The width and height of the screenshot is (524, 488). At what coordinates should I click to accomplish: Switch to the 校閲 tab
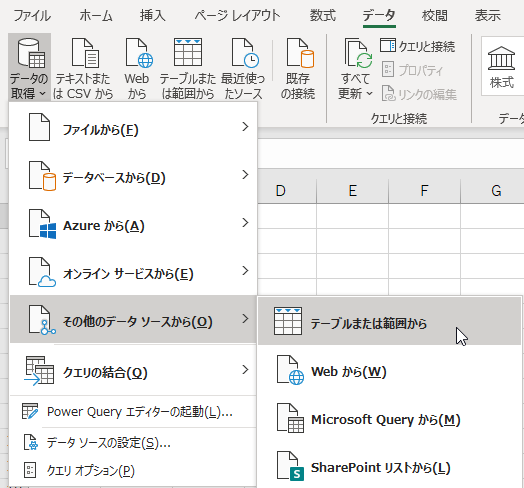(434, 16)
